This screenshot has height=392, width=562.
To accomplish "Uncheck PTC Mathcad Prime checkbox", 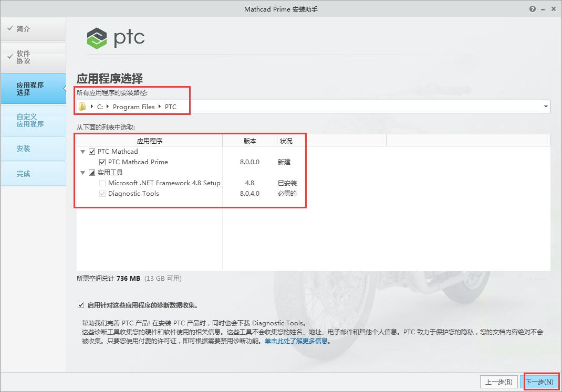I will (x=102, y=162).
